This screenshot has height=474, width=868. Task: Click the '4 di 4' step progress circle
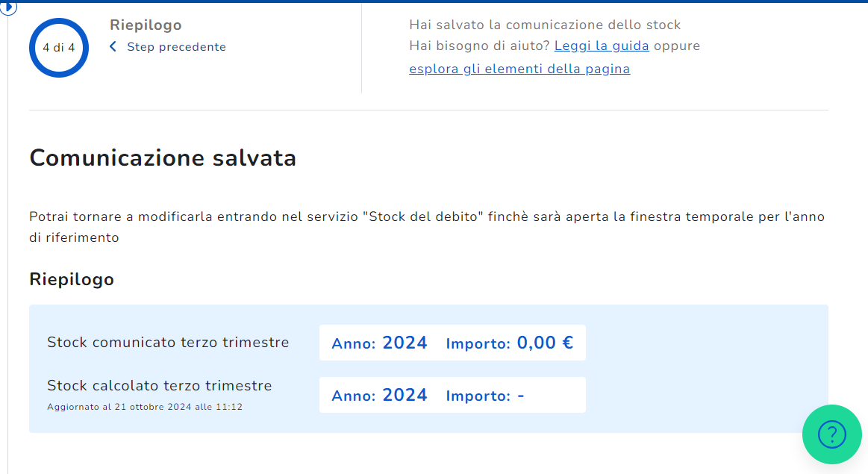pos(59,48)
